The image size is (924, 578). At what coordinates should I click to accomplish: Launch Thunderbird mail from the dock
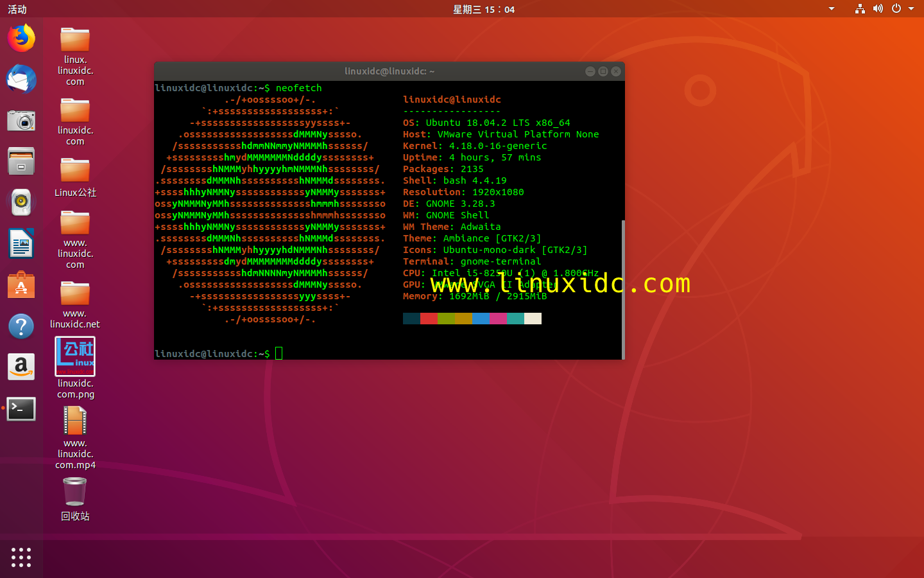(x=21, y=79)
